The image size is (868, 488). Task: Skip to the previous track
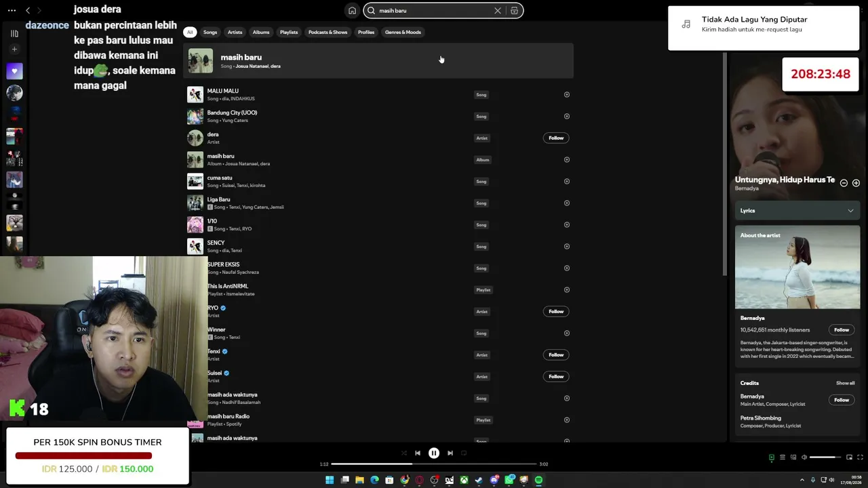pos(418,453)
